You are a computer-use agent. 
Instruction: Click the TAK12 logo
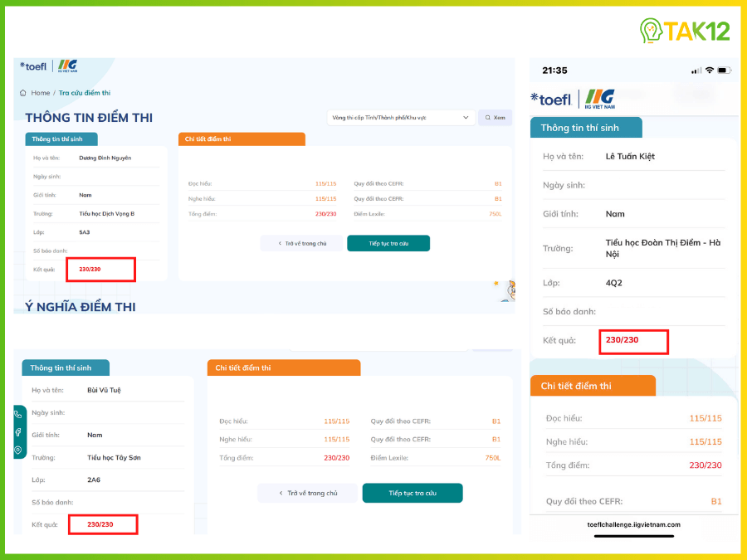pyautogui.click(x=685, y=31)
